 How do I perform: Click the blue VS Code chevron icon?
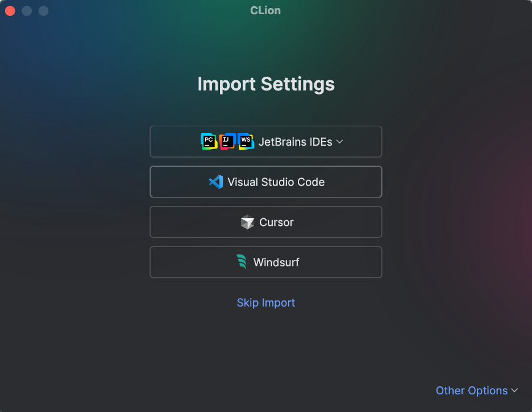(217, 182)
